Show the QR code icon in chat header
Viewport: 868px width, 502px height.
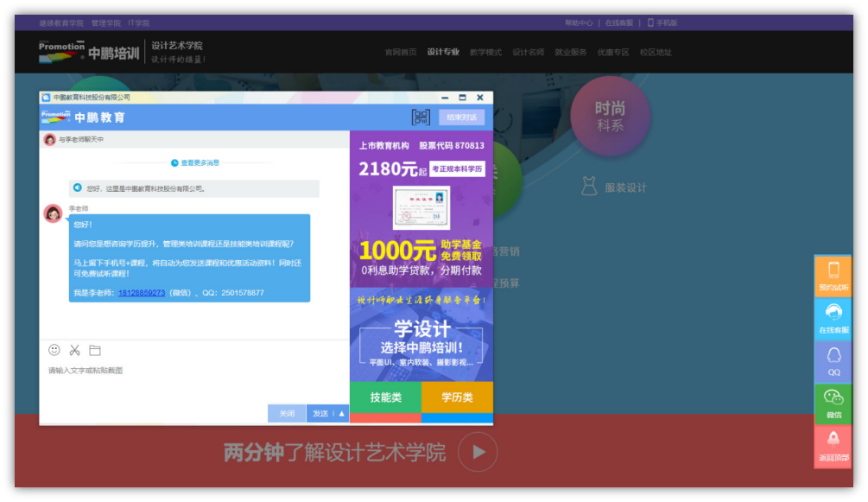(421, 117)
